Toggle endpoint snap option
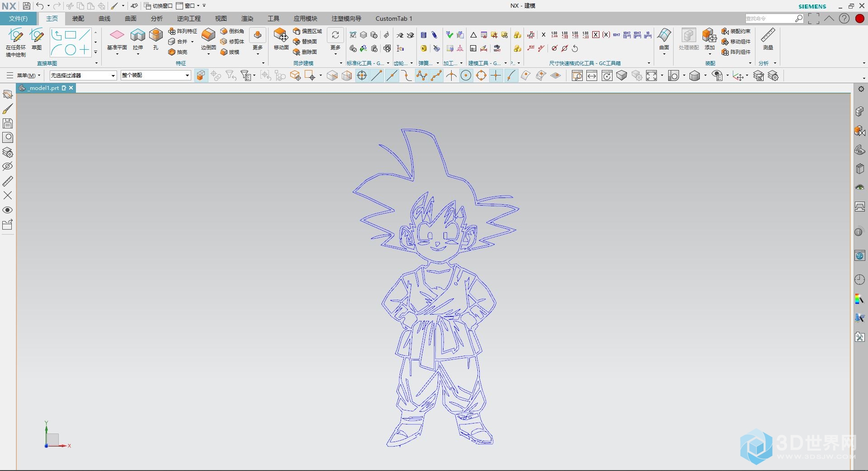 tap(377, 75)
